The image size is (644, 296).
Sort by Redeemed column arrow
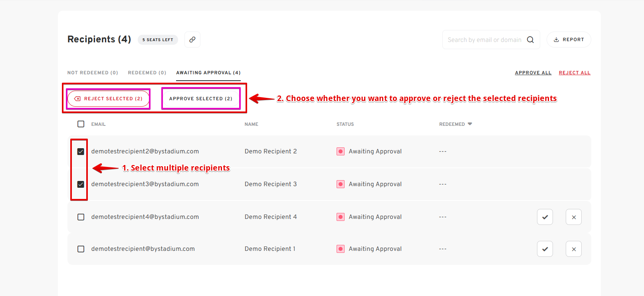(470, 124)
